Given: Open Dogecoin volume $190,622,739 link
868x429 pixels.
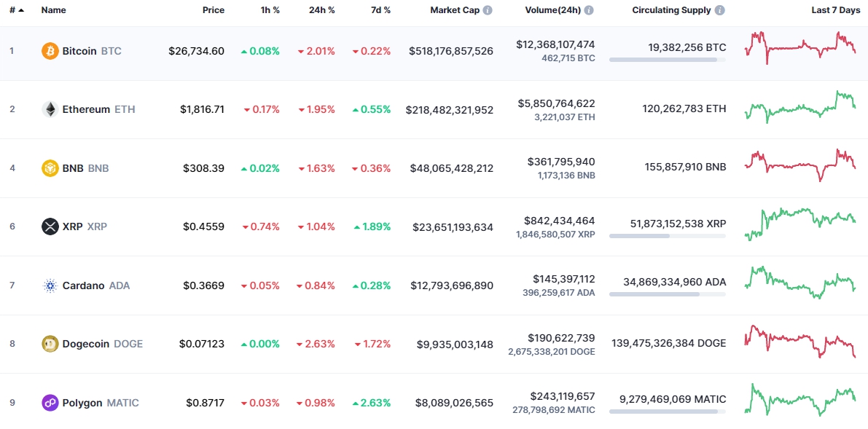Looking at the screenshot, I should coord(562,338).
